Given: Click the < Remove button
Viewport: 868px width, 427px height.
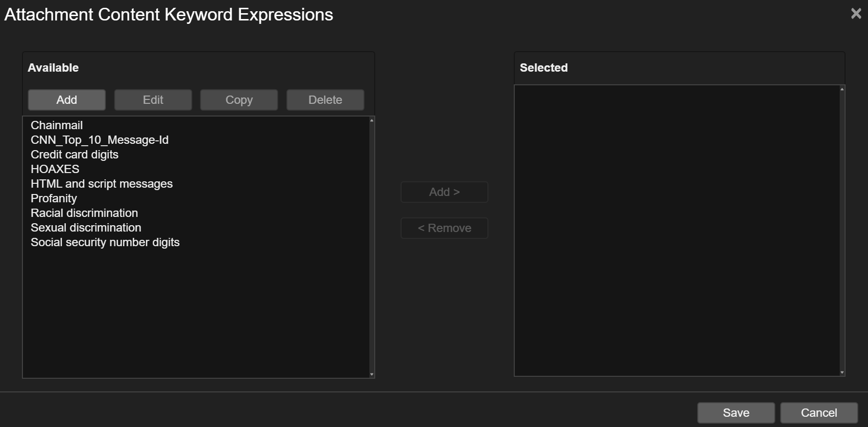Looking at the screenshot, I should (x=444, y=228).
